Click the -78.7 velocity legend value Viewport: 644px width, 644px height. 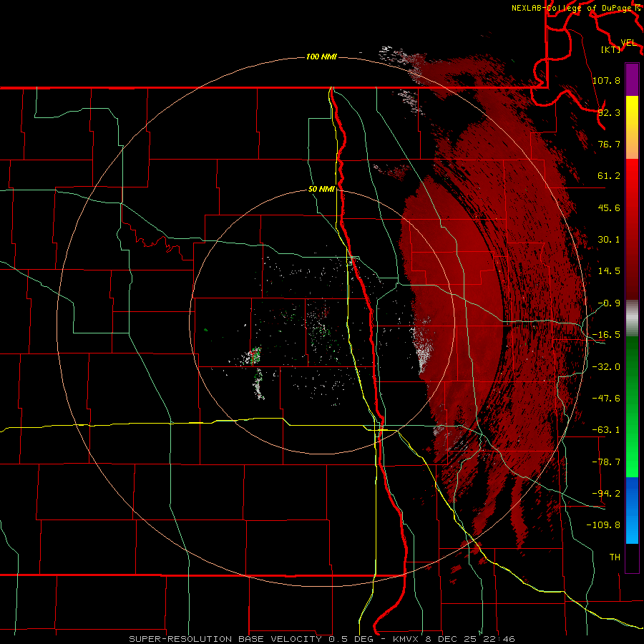[606, 462]
